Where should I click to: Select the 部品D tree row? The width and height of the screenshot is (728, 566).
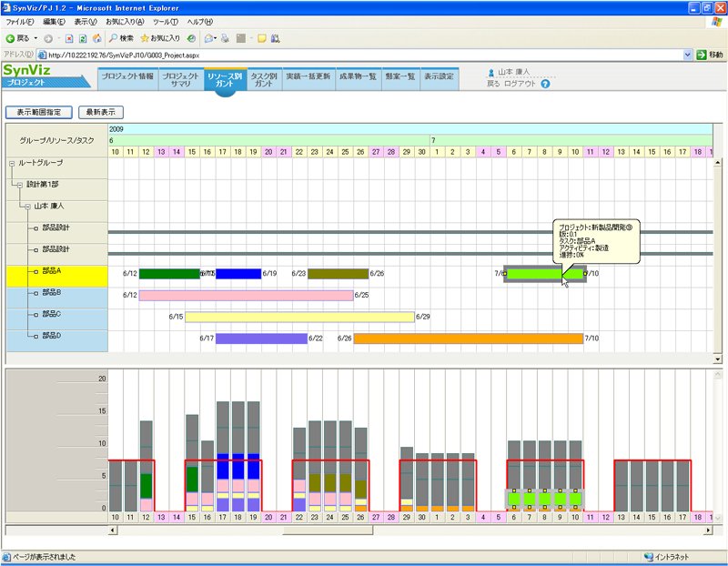coord(57,341)
